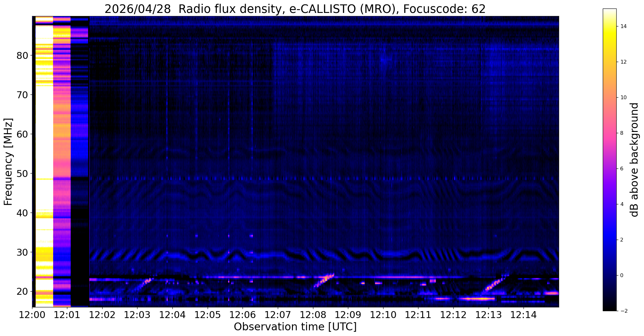Click the "dB above background" colorbar label
This screenshot has height=336, width=644.
click(x=635, y=160)
